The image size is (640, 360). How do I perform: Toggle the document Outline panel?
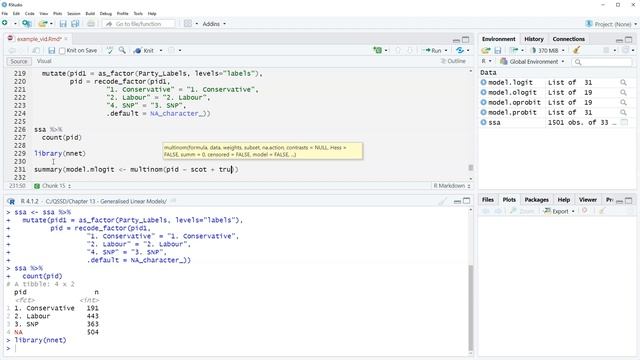click(x=453, y=61)
